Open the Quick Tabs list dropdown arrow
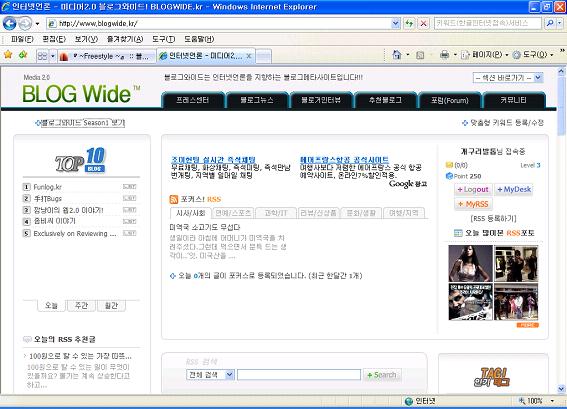567x409 pixels. (x=53, y=56)
